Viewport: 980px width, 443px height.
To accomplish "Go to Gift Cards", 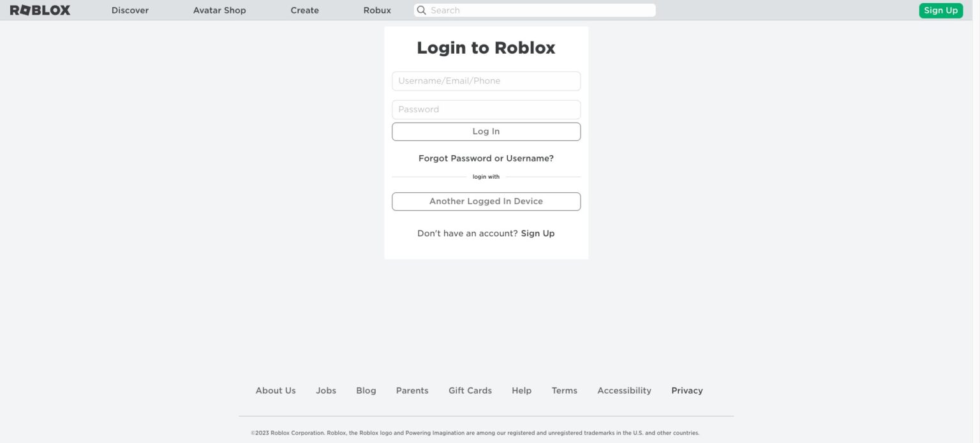I will [470, 390].
